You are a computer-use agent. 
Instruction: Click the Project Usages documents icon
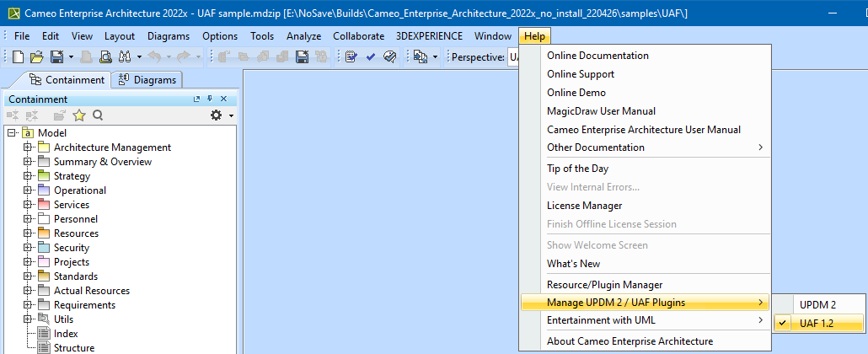(420, 56)
